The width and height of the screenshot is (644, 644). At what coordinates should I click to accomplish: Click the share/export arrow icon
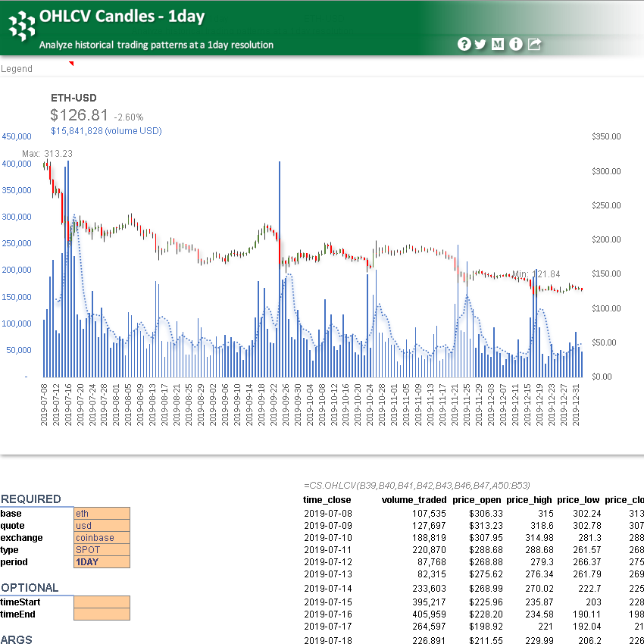pyautogui.click(x=534, y=44)
